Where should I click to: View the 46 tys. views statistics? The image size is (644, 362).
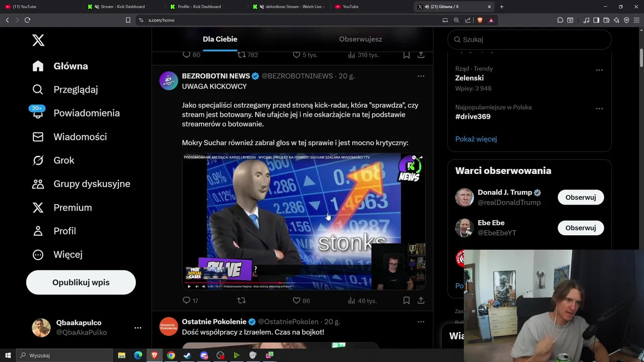click(362, 301)
